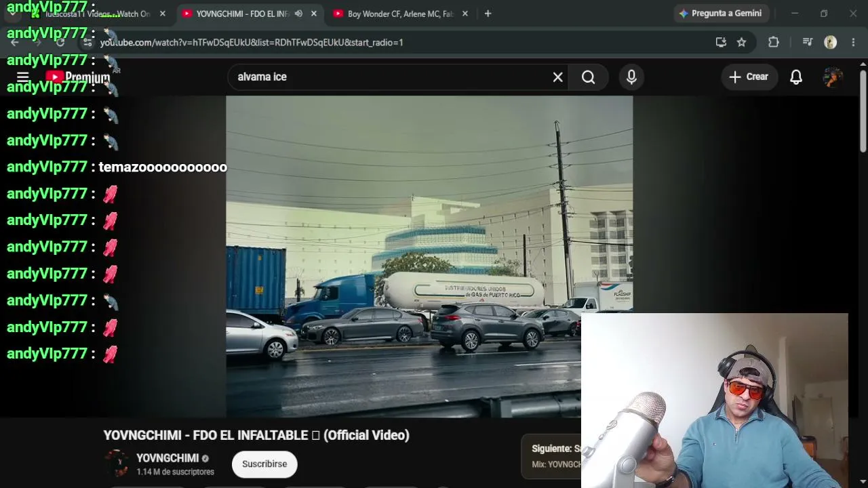Switch to the Boy Wonder CF tab
The height and width of the screenshot is (488, 868).
400,14
